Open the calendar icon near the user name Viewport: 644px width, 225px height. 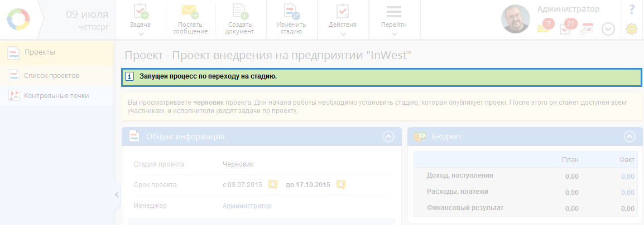tap(587, 28)
